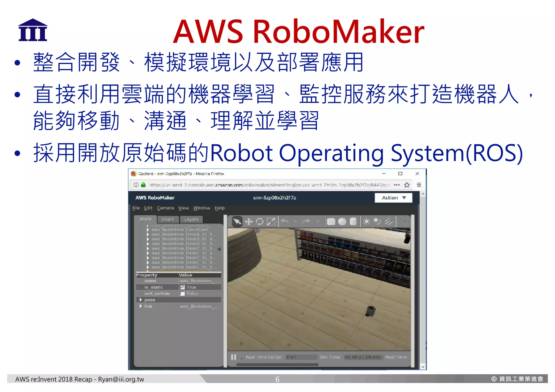The width and height of the screenshot is (555, 392).
Task: Open the Camera menu
Action: [165, 208]
